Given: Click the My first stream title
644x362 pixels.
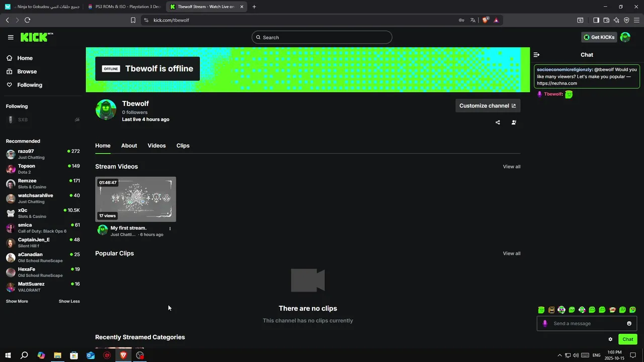Looking at the screenshot, I should pyautogui.click(x=128, y=228).
